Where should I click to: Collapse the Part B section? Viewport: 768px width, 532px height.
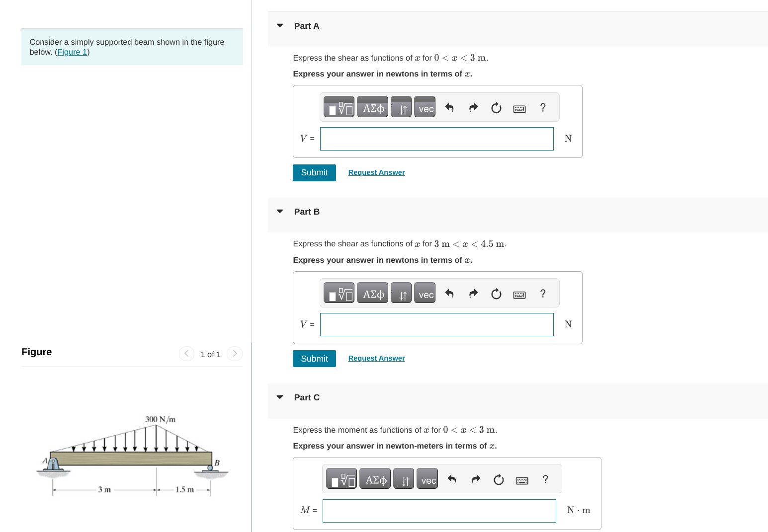(280, 211)
